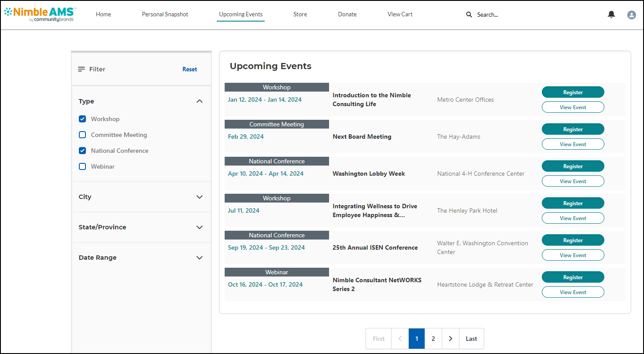644x354 pixels.
Task: Go to next page using arrow
Action: coord(450,339)
